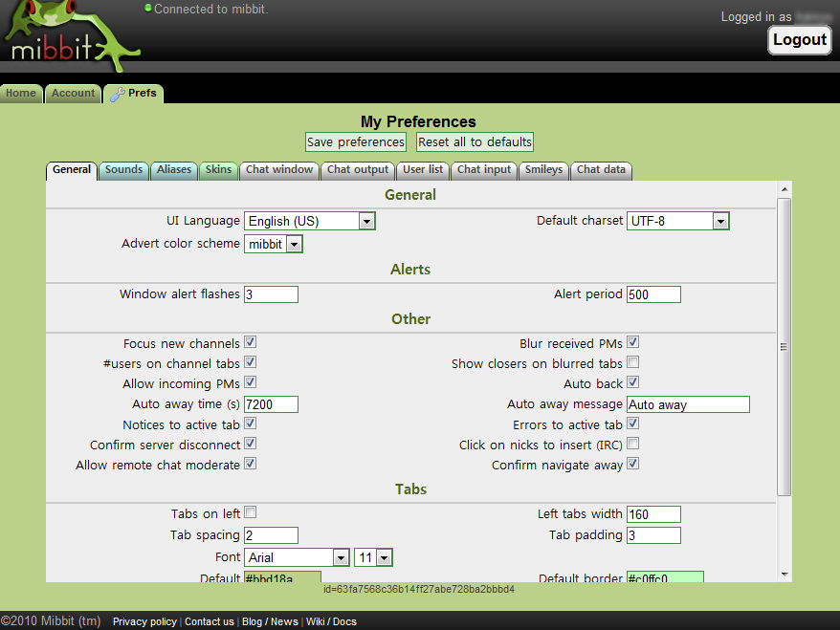
Task: Toggle Blur received PMs checkbox
Action: tap(632, 342)
